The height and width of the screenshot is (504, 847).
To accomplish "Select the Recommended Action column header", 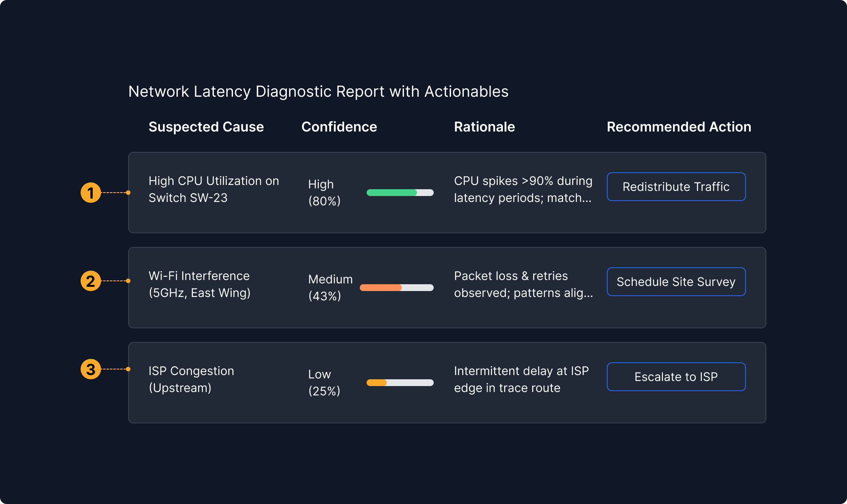I will 679,127.
